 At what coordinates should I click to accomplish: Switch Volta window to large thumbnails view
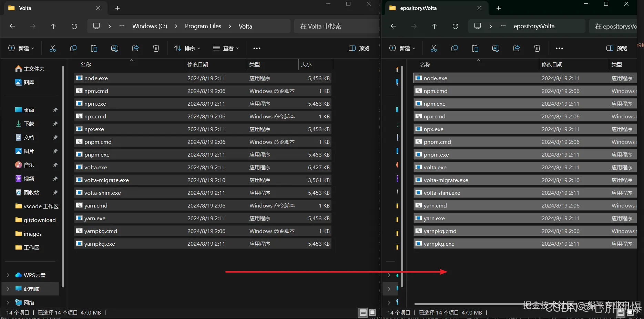pyautogui.click(x=372, y=312)
